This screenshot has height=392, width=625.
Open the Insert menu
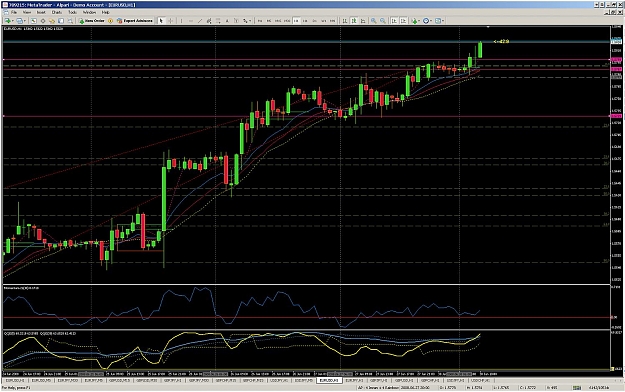(41, 12)
